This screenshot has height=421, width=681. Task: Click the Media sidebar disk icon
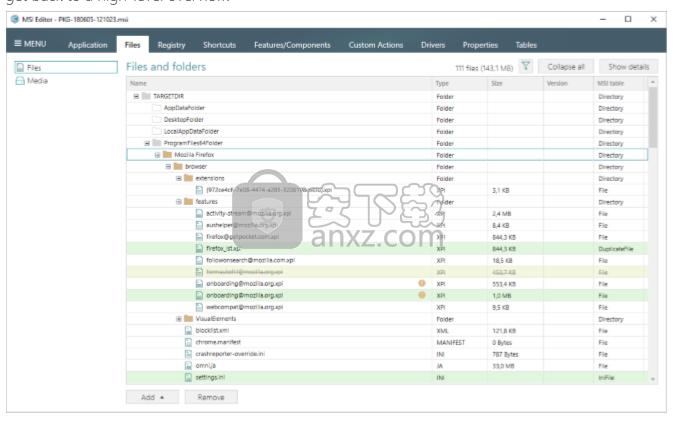(20, 81)
